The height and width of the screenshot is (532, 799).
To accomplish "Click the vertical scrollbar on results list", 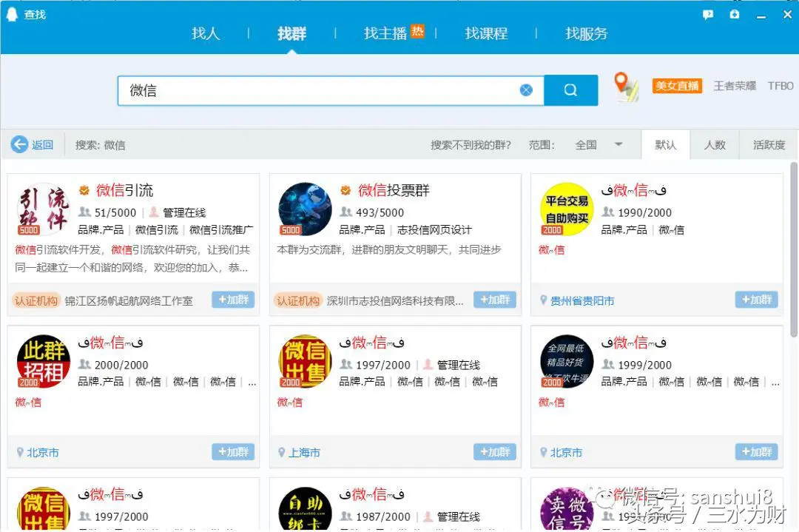I will coord(794,249).
